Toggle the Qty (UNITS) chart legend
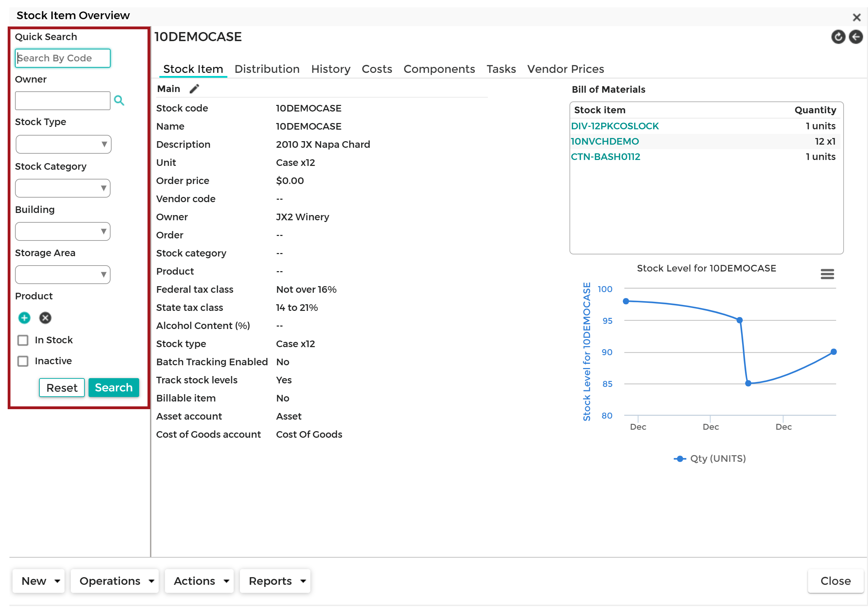868x612 pixels. click(x=710, y=458)
